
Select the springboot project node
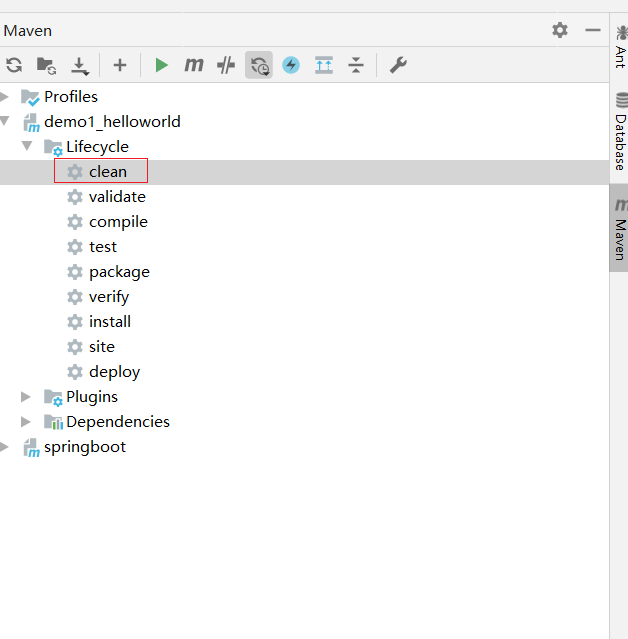(x=85, y=447)
